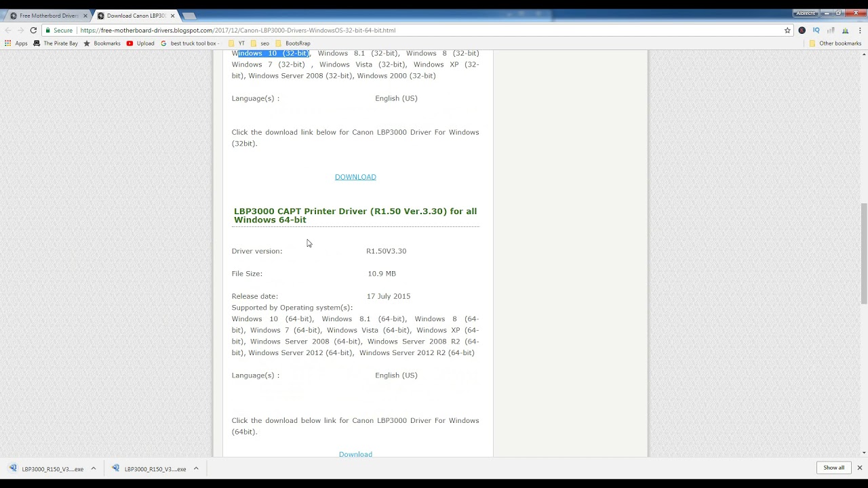Go back to the previous page

pos(7,30)
